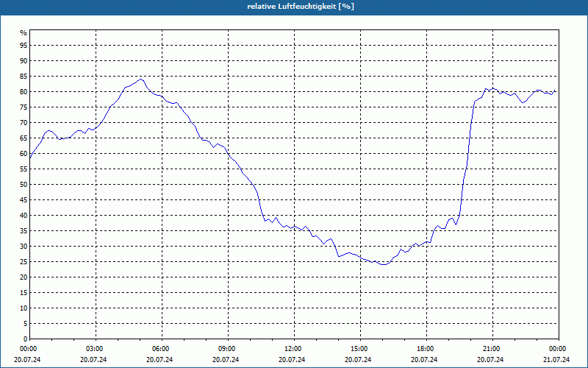The image size is (588, 368).
Task: Select the y-axis label "65"
Action: click(24, 138)
